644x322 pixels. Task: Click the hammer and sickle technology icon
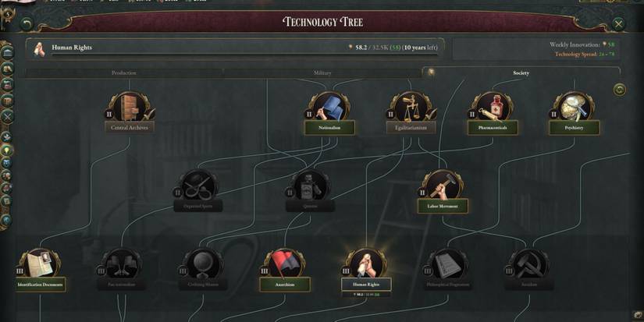pos(529,264)
